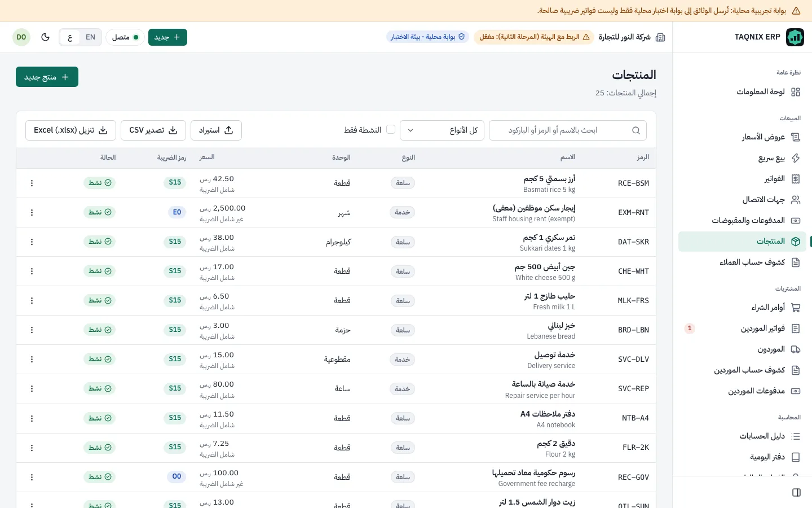Open row actions menu for DAT-SKR
This screenshot has width=812, height=508.
coord(32,242)
